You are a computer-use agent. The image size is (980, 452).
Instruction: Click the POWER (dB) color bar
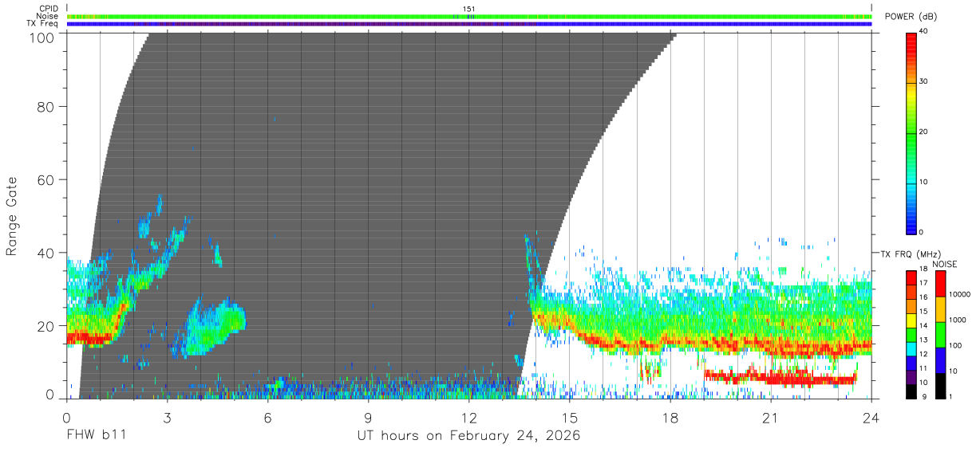coord(911,132)
